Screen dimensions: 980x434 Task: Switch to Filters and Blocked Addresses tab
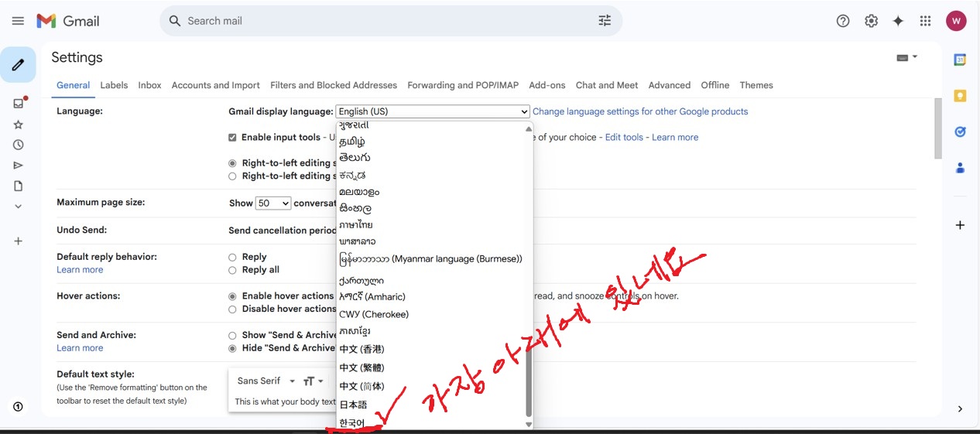tap(334, 85)
